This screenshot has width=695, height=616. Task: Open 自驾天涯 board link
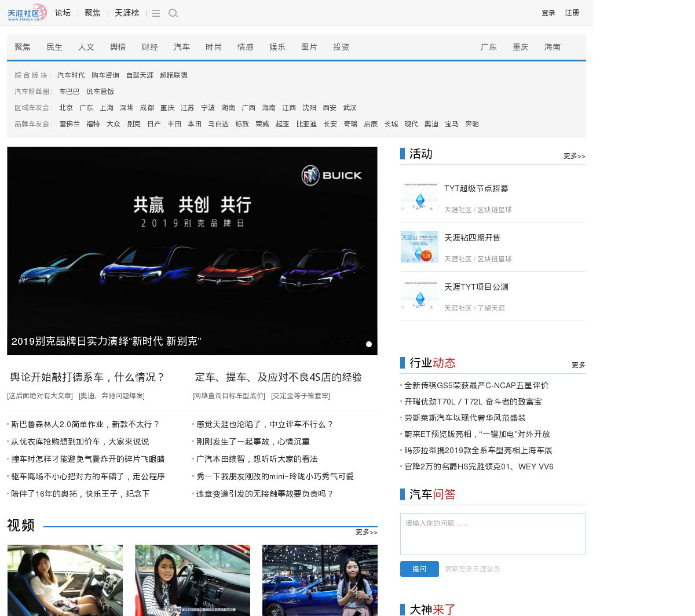[x=140, y=75]
